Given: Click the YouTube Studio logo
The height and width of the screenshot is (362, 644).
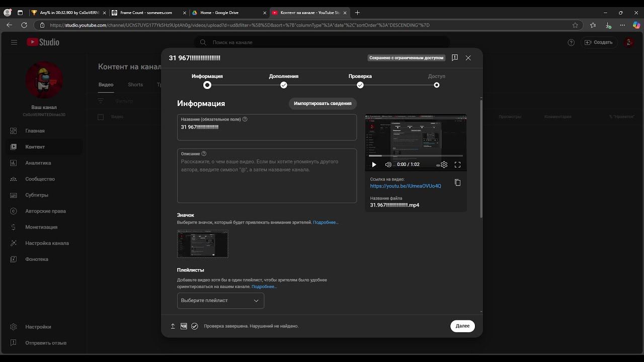Looking at the screenshot, I should [43, 42].
